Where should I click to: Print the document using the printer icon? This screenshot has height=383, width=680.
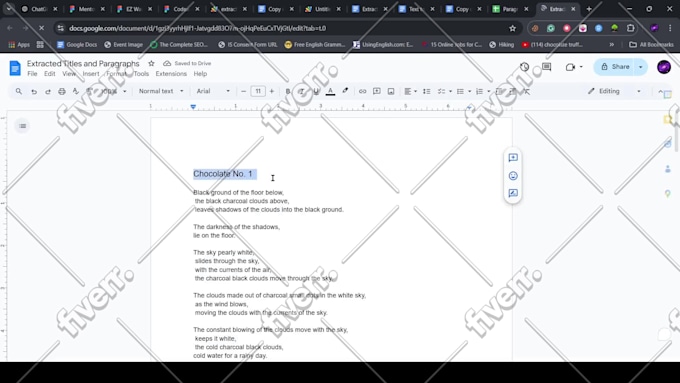(62, 91)
